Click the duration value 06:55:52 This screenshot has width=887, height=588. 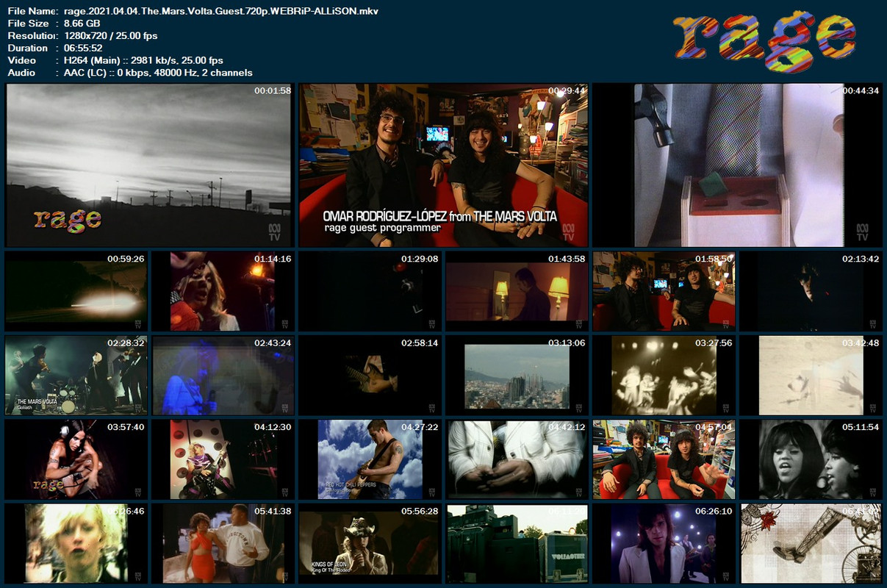pos(84,48)
